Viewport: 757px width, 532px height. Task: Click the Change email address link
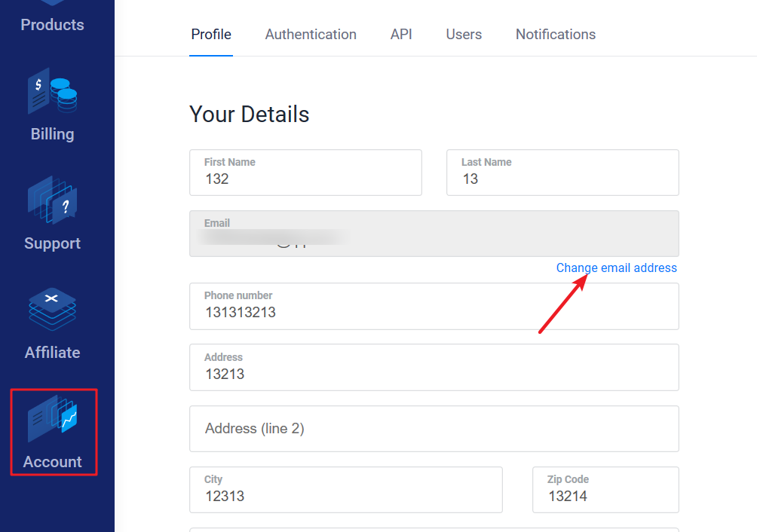[x=616, y=268]
